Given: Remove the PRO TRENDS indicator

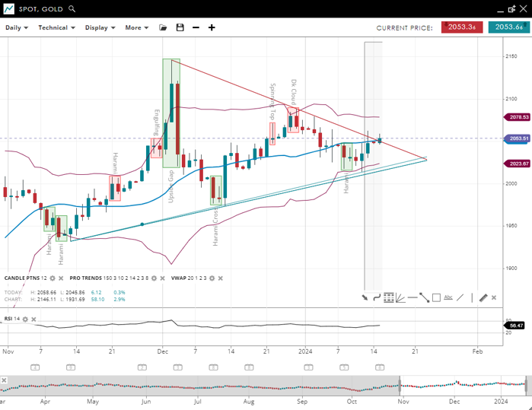Looking at the screenshot, I should [x=164, y=278].
